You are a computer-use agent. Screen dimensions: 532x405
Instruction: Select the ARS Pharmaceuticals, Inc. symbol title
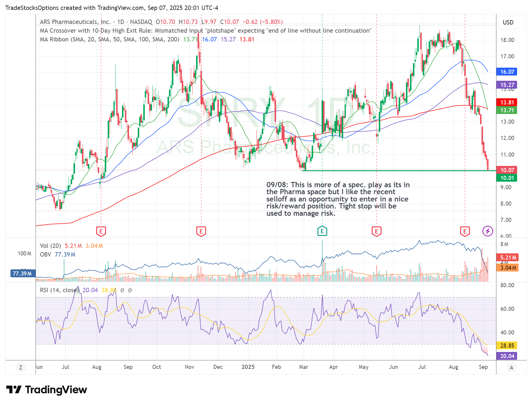[x=75, y=22]
